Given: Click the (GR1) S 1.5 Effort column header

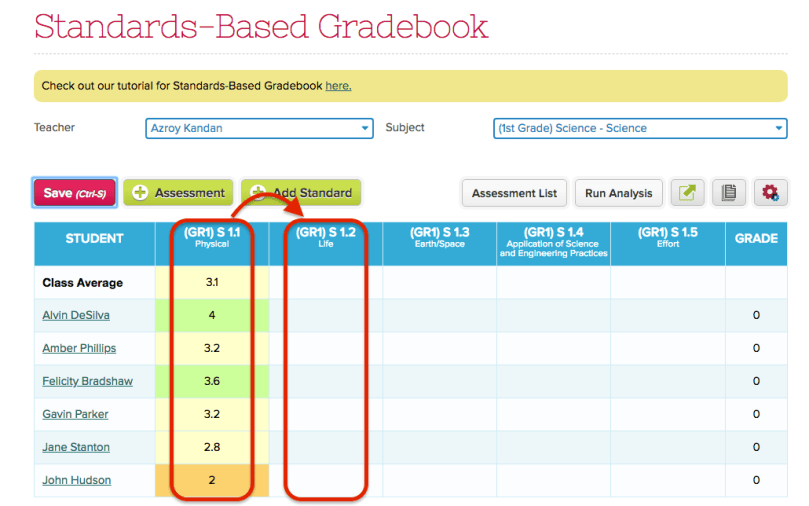Looking at the screenshot, I should [668, 243].
